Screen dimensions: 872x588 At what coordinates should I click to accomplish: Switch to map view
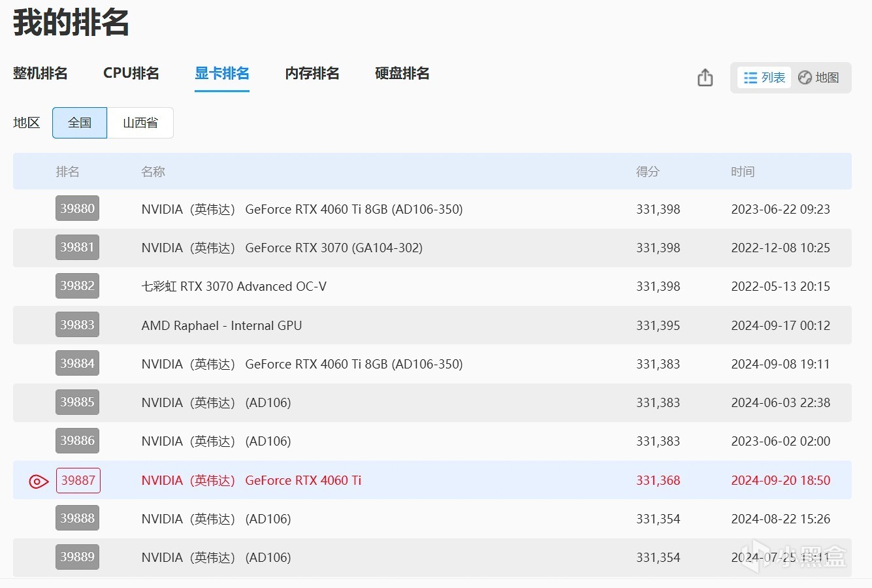tap(819, 78)
